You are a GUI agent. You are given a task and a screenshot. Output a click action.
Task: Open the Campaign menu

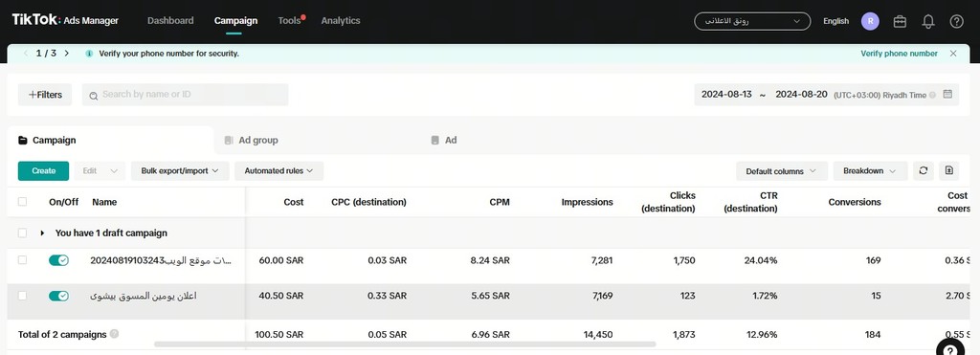coord(235,21)
